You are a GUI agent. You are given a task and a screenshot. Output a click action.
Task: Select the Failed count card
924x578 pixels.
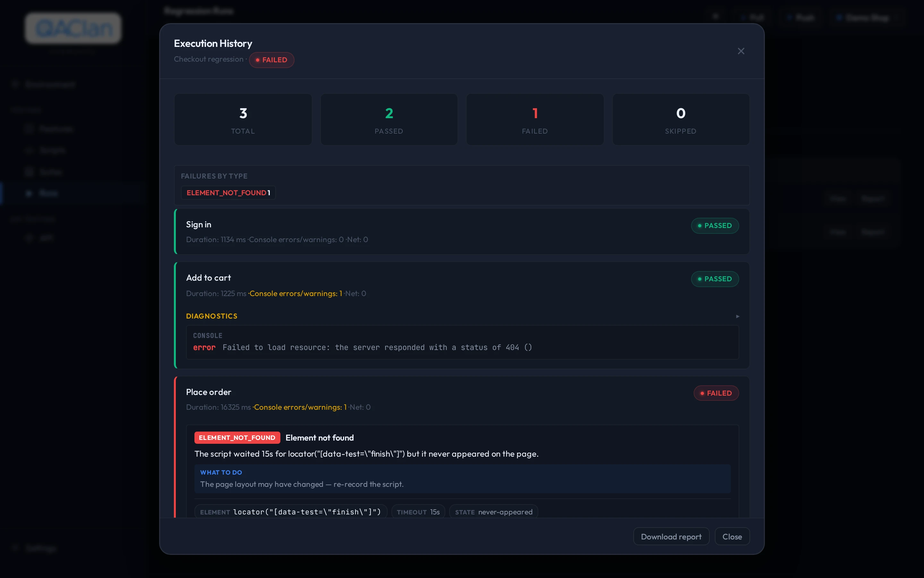tap(535, 119)
